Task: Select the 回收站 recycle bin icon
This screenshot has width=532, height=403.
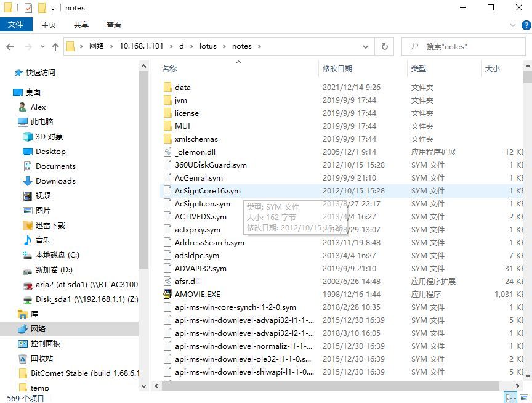Action: pyautogui.click(x=22, y=359)
